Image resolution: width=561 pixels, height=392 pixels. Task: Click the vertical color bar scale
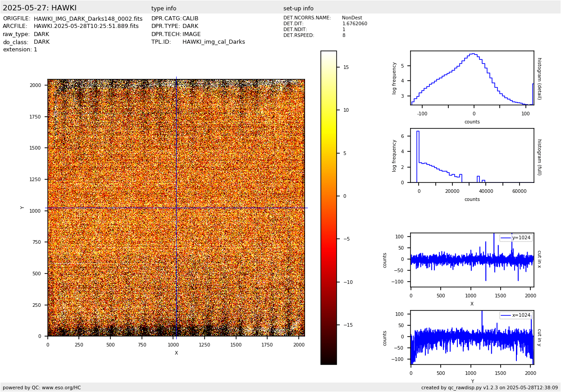(x=328, y=208)
